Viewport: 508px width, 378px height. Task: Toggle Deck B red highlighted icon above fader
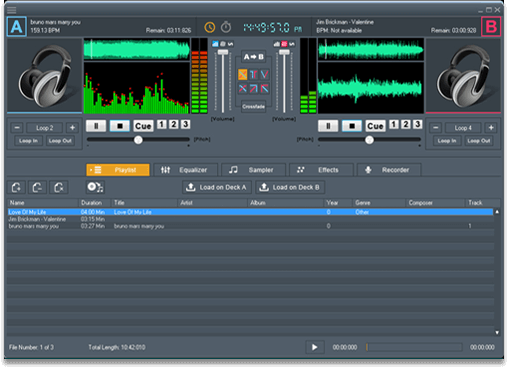coord(284,44)
